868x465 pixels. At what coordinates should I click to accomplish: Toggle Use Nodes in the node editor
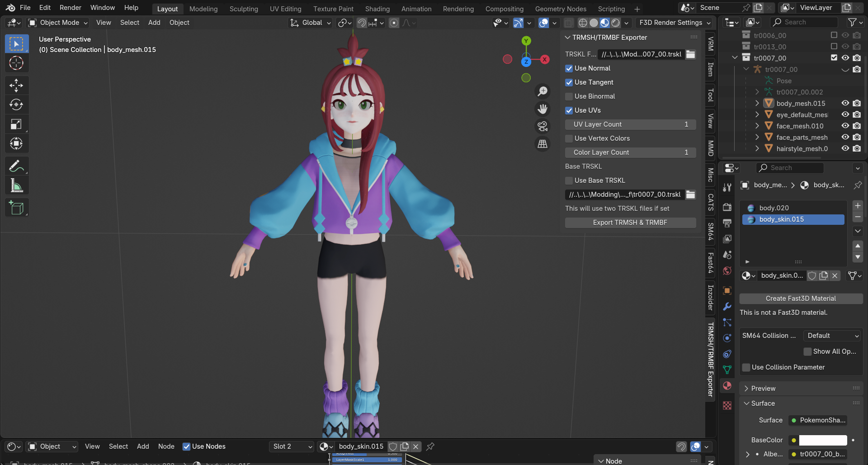pyautogui.click(x=186, y=446)
